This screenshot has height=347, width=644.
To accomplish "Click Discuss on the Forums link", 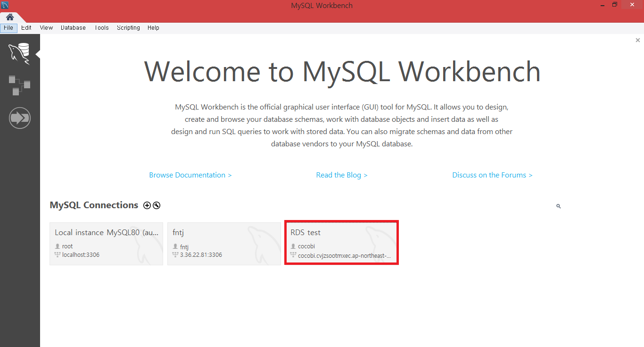I will tap(492, 175).
